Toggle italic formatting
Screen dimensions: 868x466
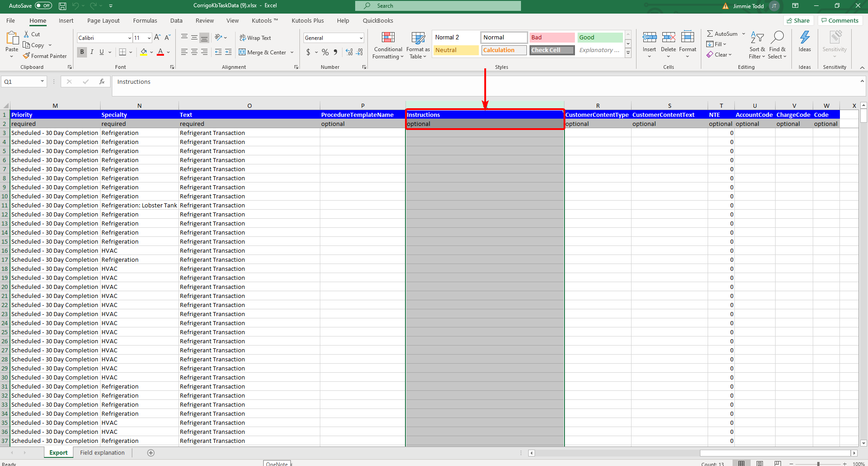[92, 52]
